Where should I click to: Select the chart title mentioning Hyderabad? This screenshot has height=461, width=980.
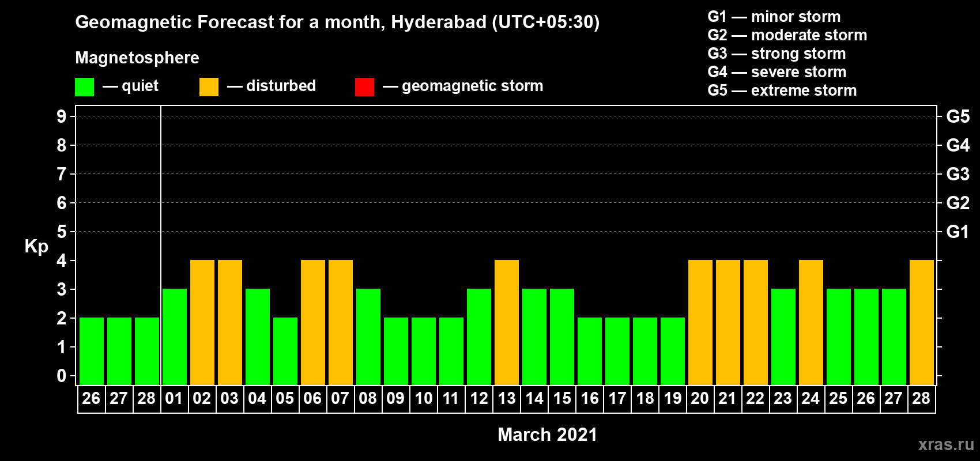pyautogui.click(x=337, y=22)
